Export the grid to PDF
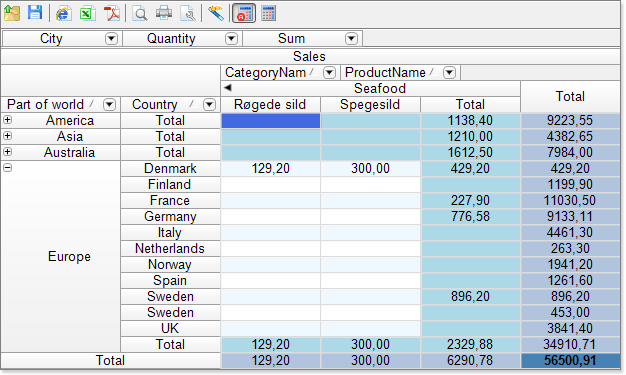The width and height of the screenshot is (626, 375). tap(112, 14)
